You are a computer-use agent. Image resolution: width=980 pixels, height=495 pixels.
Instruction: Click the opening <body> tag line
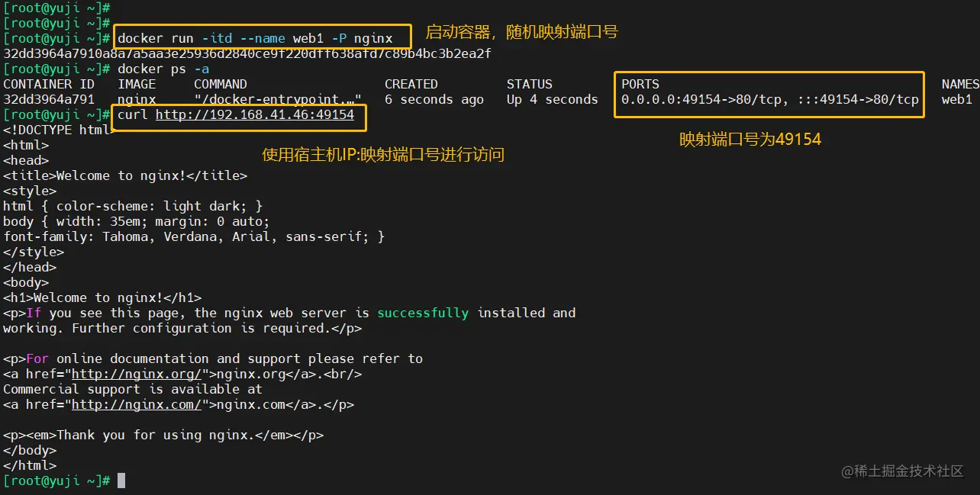click(26, 282)
